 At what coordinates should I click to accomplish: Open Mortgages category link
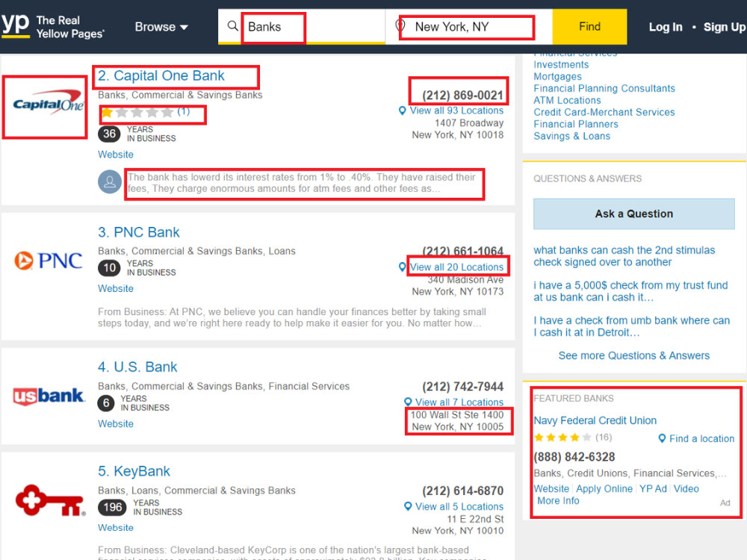557,76
